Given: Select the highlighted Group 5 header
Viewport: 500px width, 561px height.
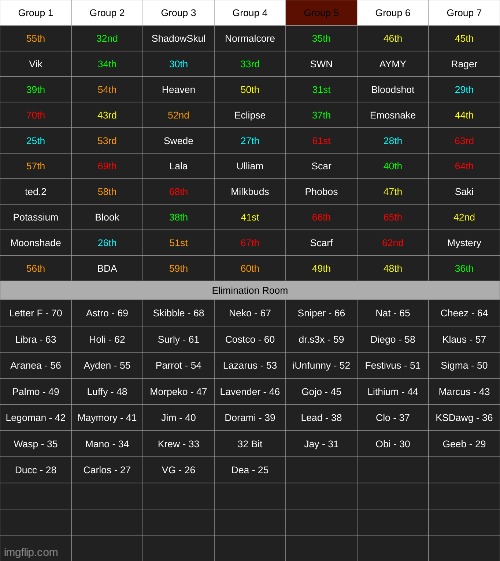Looking at the screenshot, I should [321, 13].
